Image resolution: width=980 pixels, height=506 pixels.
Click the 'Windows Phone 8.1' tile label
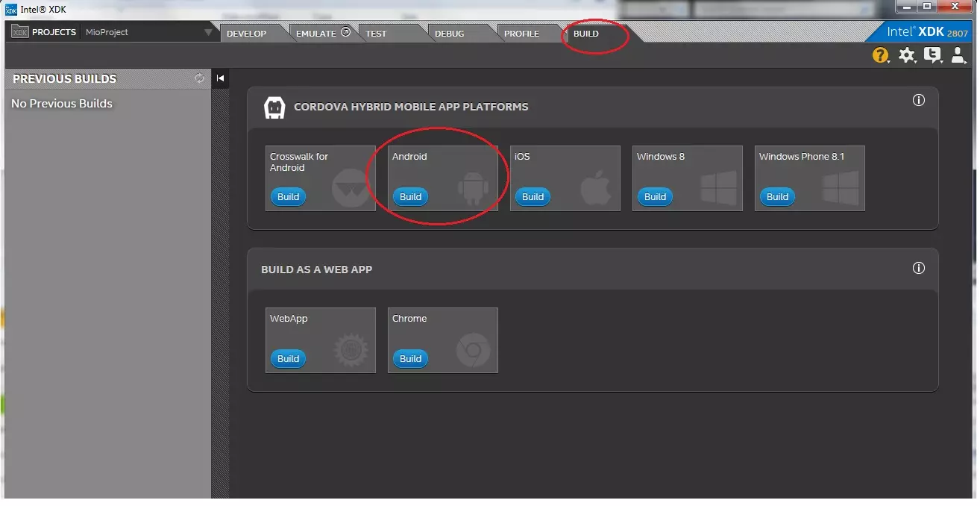click(802, 157)
